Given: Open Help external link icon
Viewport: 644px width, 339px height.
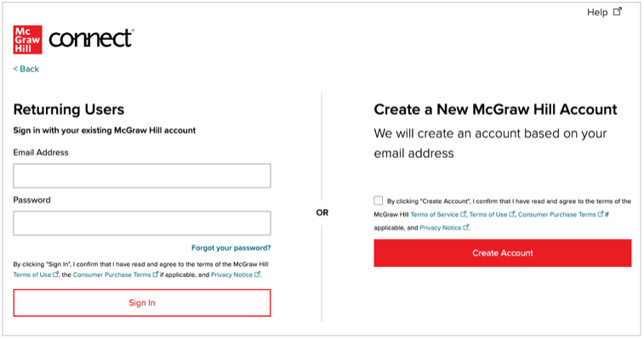Looking at the screenshot, I should 618,12.
